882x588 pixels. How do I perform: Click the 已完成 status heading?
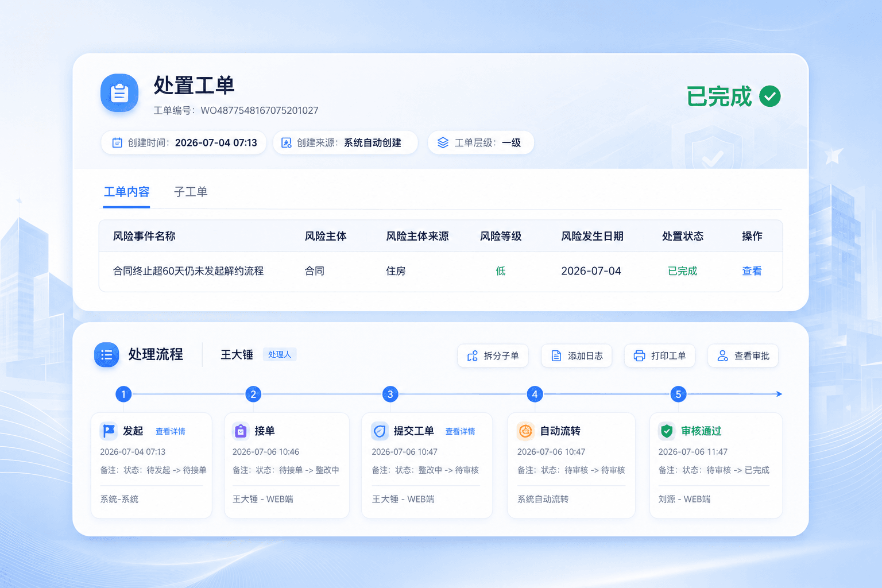(x=719, y=96)
